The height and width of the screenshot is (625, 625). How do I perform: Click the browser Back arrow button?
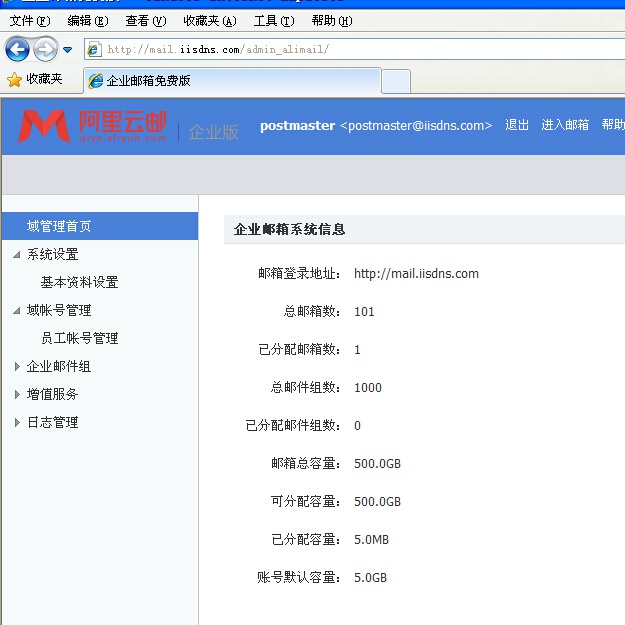click(17, 49)
